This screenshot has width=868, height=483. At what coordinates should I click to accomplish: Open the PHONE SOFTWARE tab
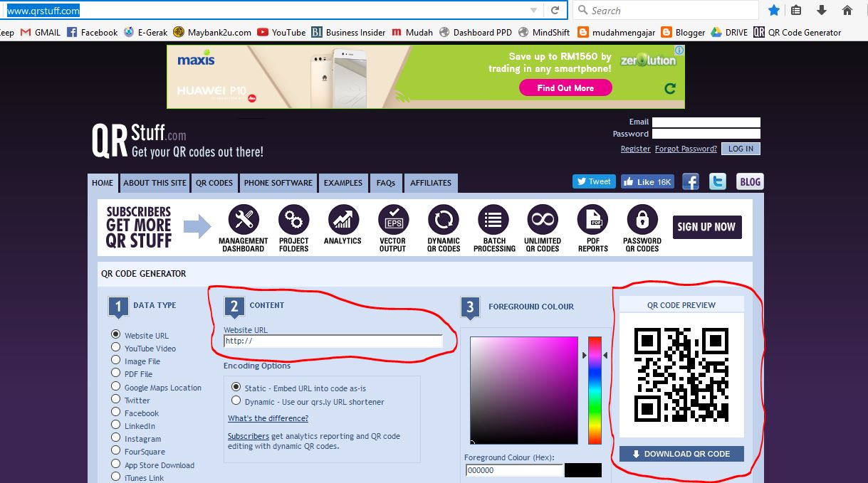pos(278,183)
